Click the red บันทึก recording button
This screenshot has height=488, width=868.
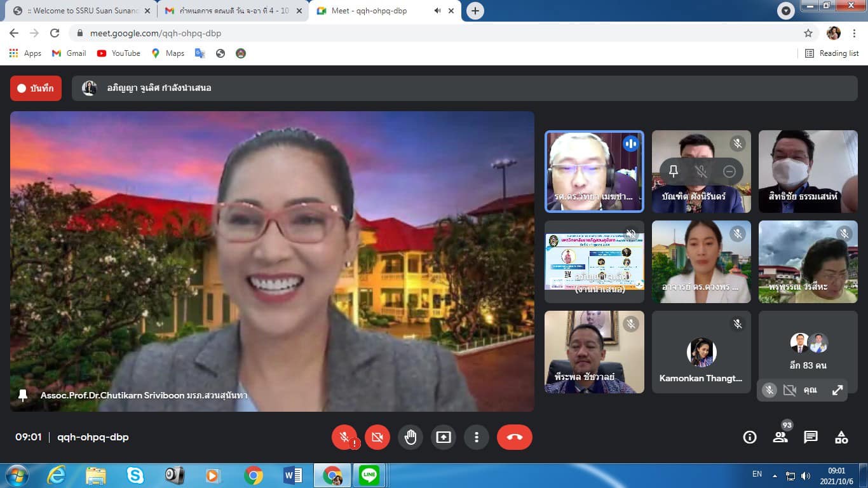(36, 88)
